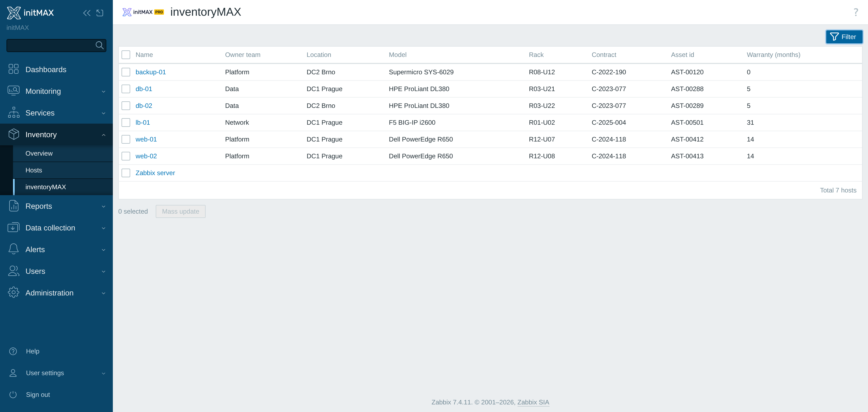Click the AST-00501 asset id cell
Image resolution: width=868 pixels, height=412 pixels.
click(x=687, y=123)
